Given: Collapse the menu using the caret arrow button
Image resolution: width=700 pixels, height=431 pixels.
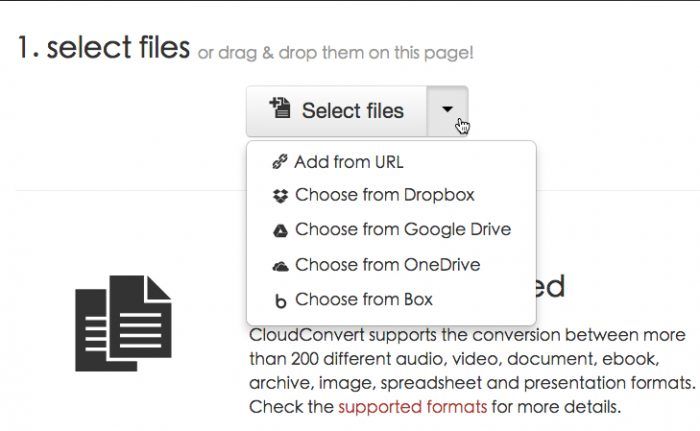Looking at the screenshot, I should [447, 111].
